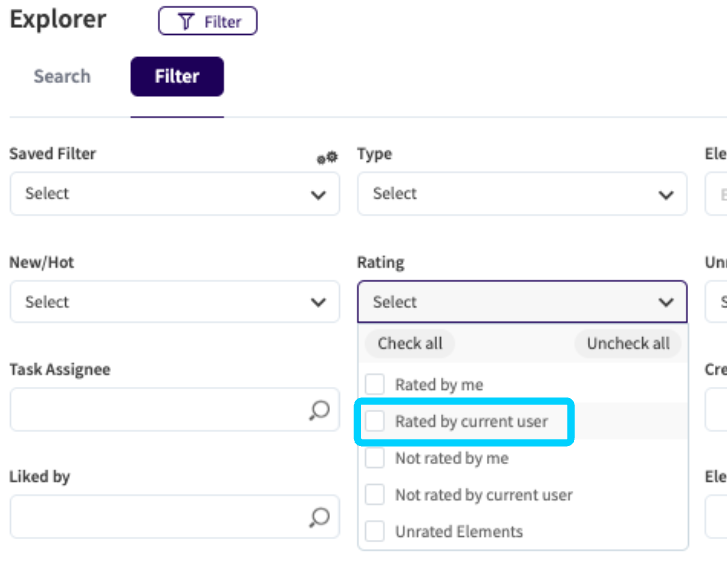The height and width of the screenshot is (563, 727).
Task: Click the Type dropdown chevron arrow
Action: pyautogui.click(x=666, y=195)
